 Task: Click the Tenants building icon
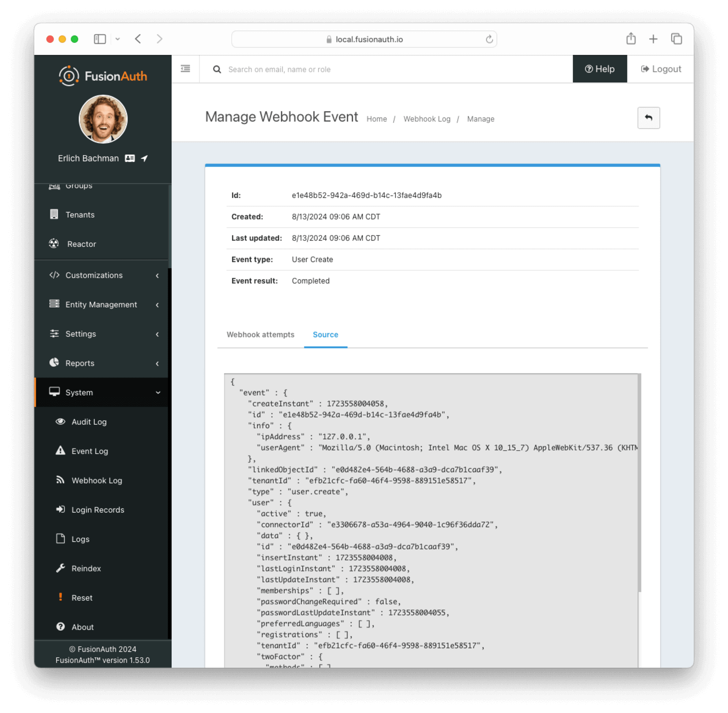pyautogui.click(x=54, y=214)
